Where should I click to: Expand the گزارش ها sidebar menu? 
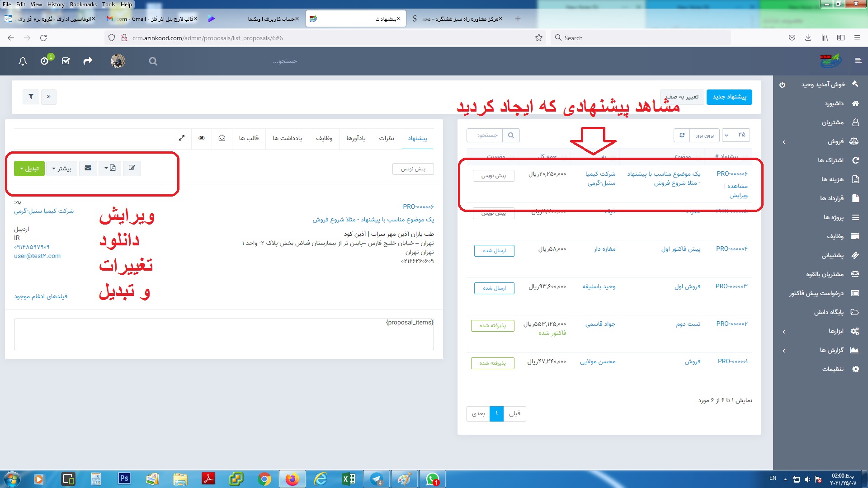[x=831, y=350]
